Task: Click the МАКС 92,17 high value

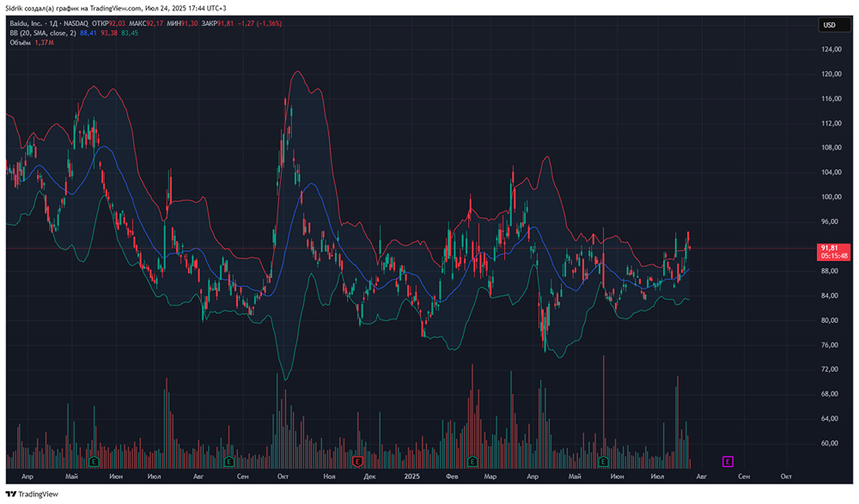Action: tap(146, 23)
